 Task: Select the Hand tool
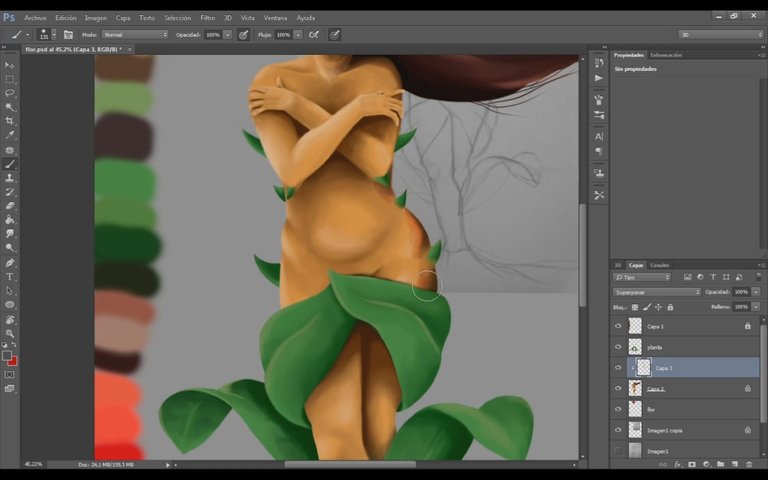[9, 320]
